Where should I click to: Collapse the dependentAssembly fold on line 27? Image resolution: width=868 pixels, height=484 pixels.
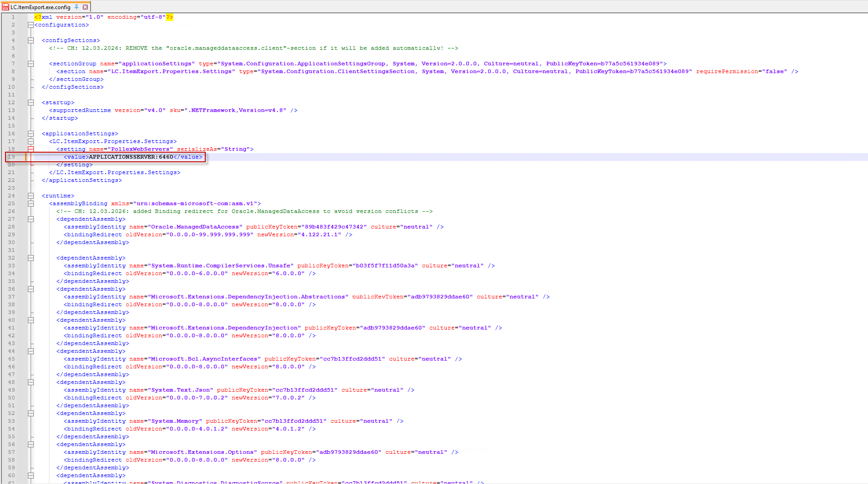pyautogui.click(x=31, y=219)
